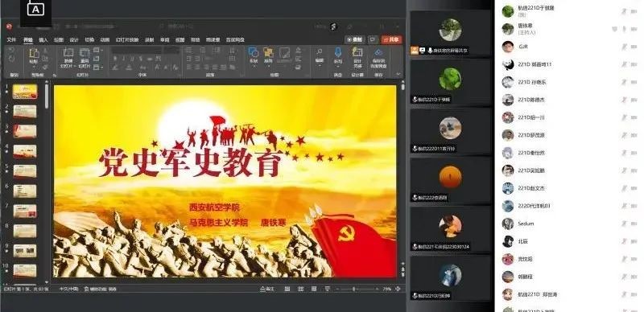This screenshot has width=644, height=312.
Task: Click the New Slide icon in the ribbon
Action: tap(68, 53)
